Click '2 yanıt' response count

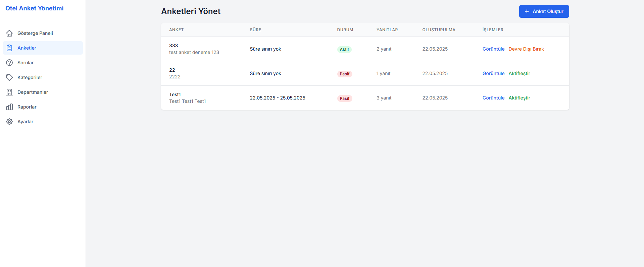click(x=384, y=49)
